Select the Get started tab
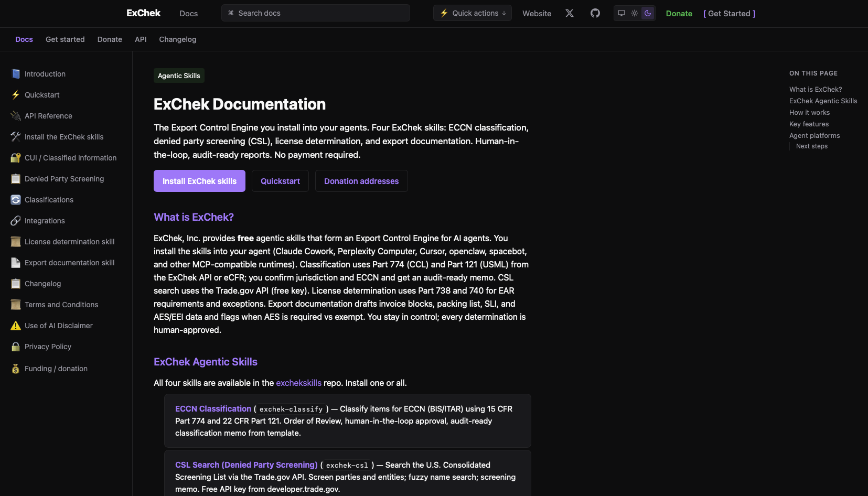868x496 pixels. [x=65, y=39]
